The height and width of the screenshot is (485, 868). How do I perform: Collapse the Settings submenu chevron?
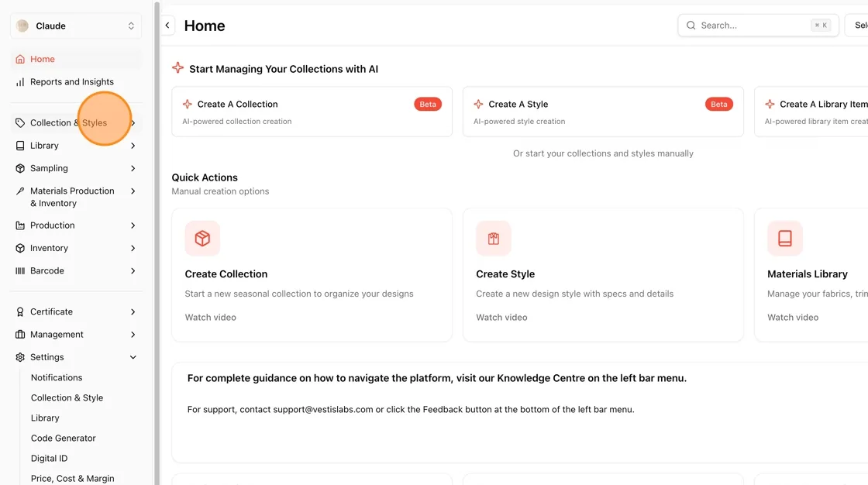[133, 357]
